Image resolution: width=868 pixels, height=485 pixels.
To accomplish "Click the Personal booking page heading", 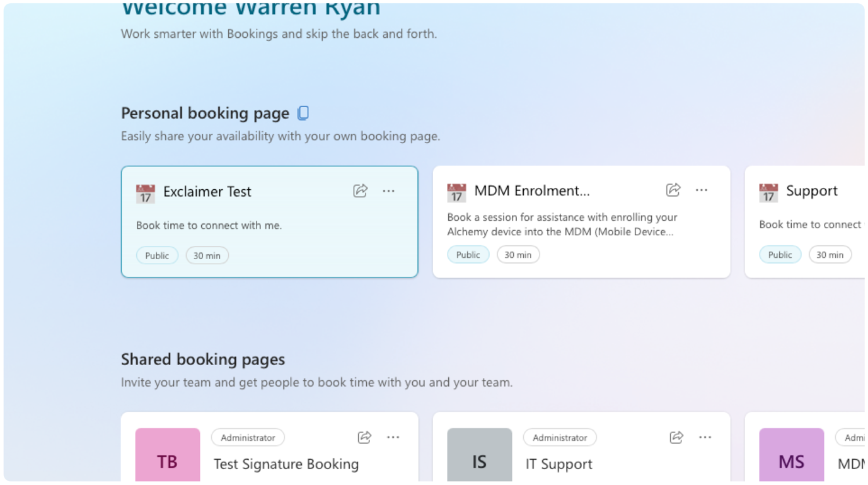I will pyautogui.click(x=205, y=114).
